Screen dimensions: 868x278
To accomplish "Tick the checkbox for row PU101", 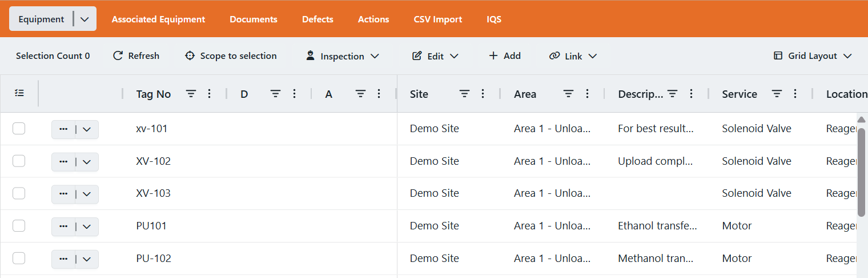I will (x=19, y=226).
